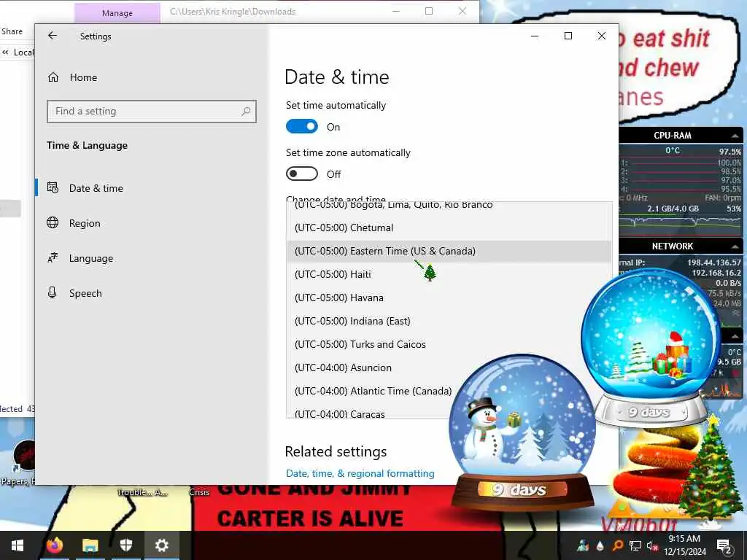Screen dimensions: 747x560
Task: Open Windows Security shield on taskbar
Action: coord(125,545)
